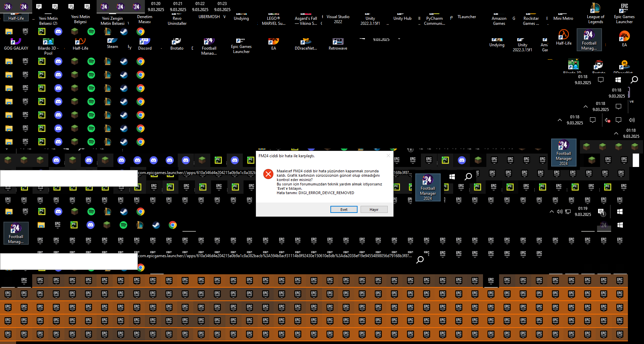The image size is (644, 344).
Task: Click the "Hata tanımı: DXGI_ERROR_DEVICE_REMOVED" line
Action: 315,193
